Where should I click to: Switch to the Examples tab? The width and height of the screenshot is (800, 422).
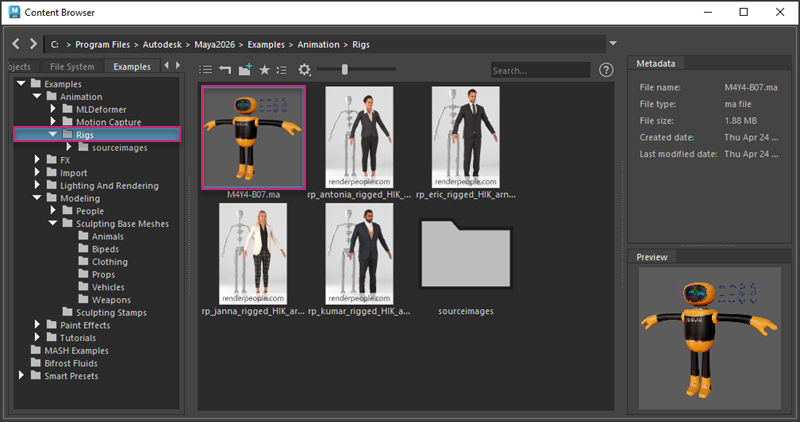tap(132, 66)
